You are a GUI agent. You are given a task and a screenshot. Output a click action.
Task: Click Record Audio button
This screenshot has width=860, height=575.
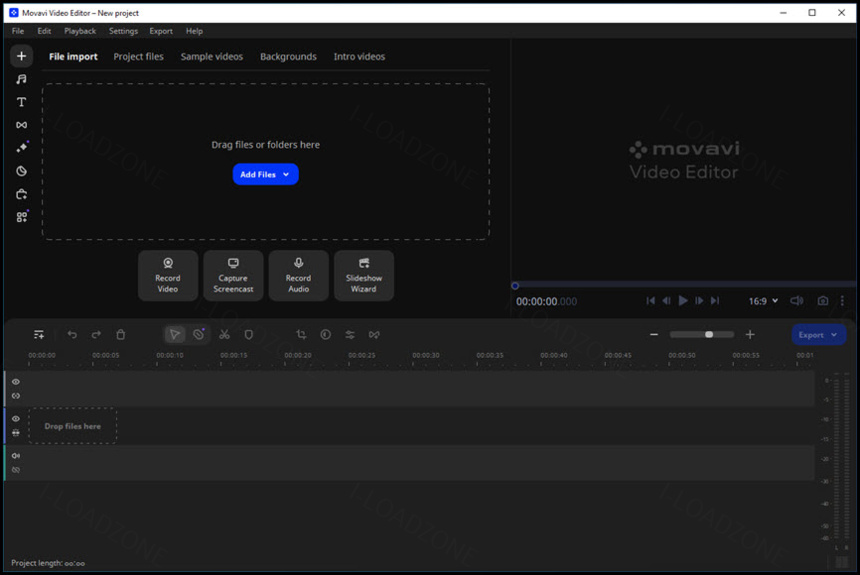coord(298,275)
